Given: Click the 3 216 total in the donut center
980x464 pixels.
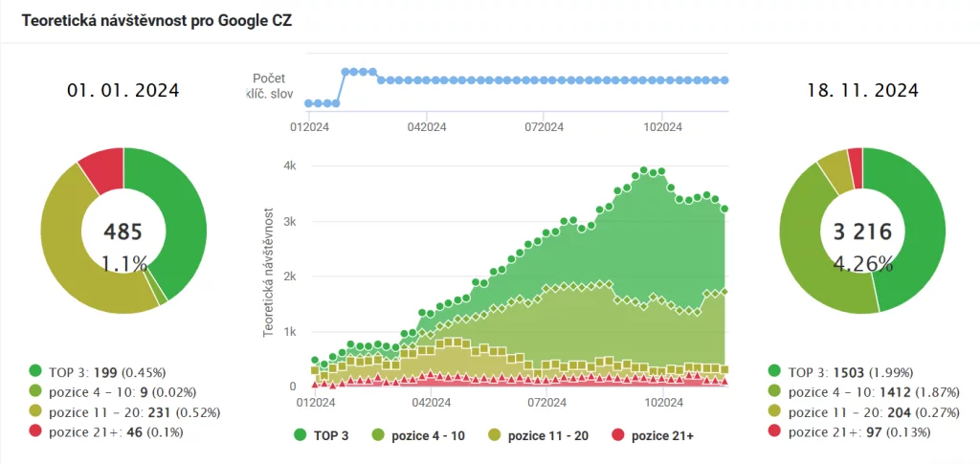Looking at the screenshot, I should (861, 231).
